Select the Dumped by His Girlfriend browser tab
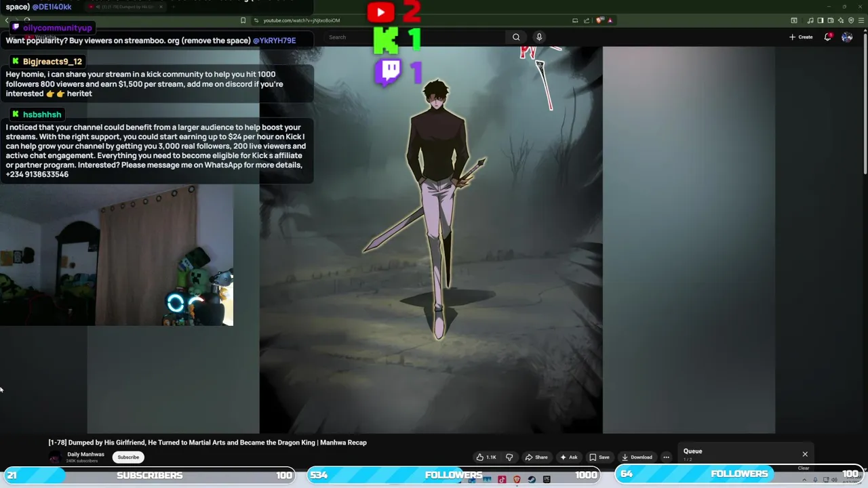This screenshot has width=868, height=488. tap(124, 7)
